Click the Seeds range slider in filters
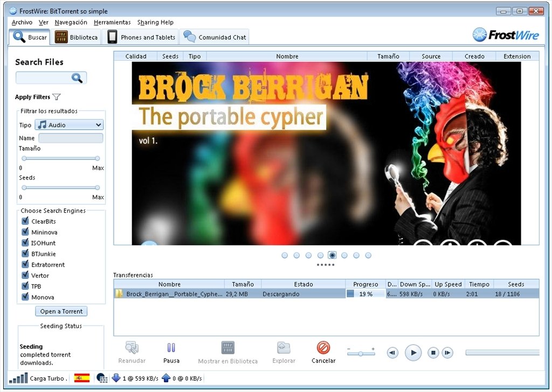Viewport: 552px width, 392px height. pyautogui.click(x=60, y=187)
